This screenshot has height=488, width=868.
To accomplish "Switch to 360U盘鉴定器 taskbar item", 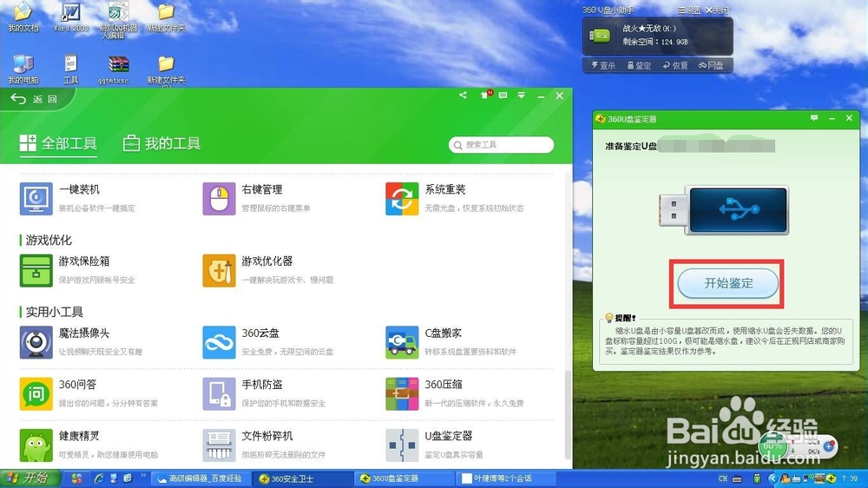I will pos(403,478).
